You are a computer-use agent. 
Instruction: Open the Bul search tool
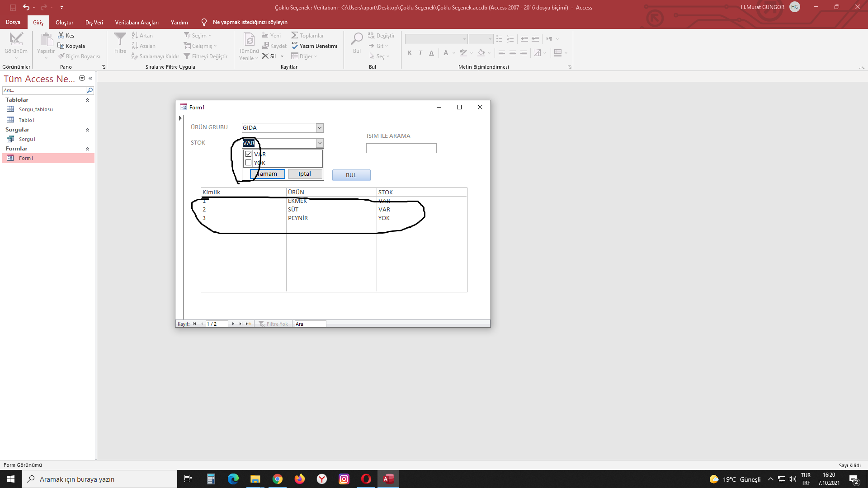357,40
